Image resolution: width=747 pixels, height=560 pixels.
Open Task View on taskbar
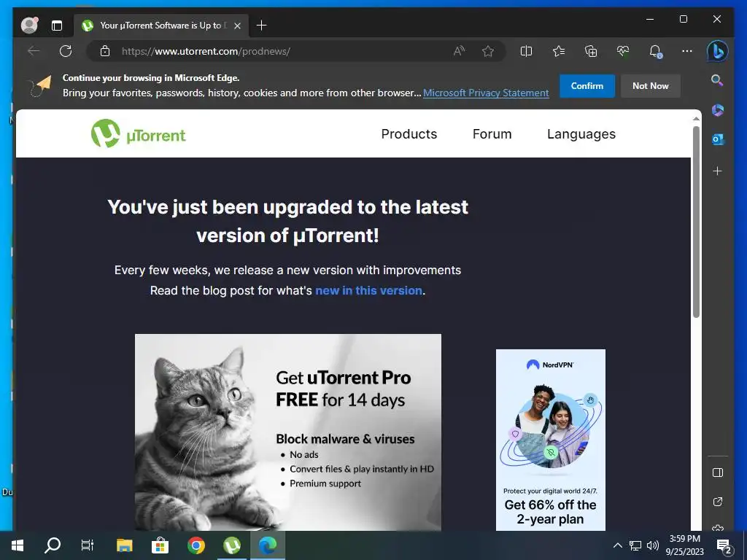88,545
